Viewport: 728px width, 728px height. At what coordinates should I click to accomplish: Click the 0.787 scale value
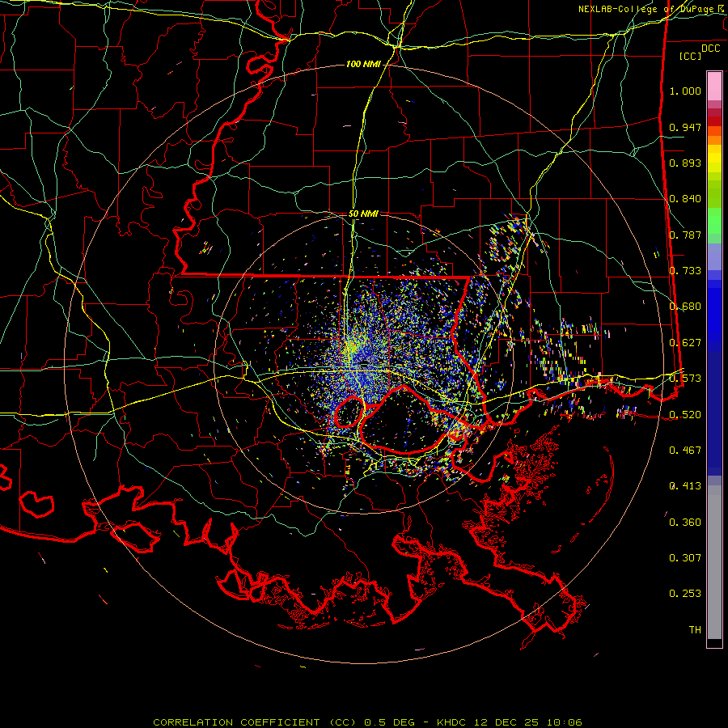coord(685,235)
